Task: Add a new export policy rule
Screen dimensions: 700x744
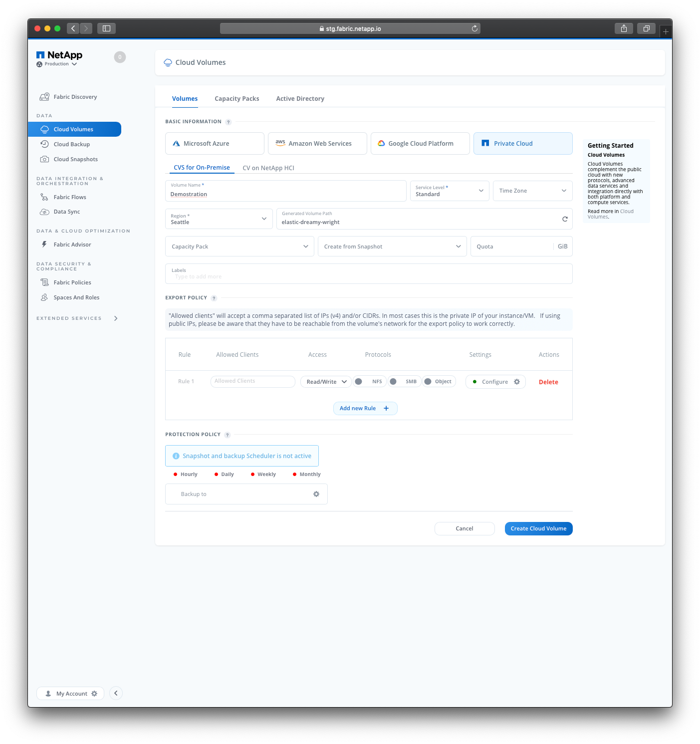Action: (x=365, y=408)
